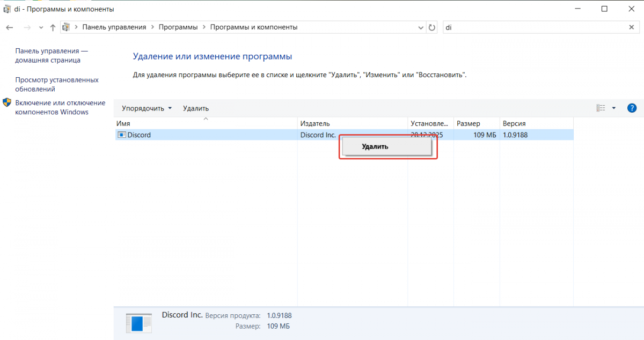Open Control Panel home page link

tap(52, 55)
